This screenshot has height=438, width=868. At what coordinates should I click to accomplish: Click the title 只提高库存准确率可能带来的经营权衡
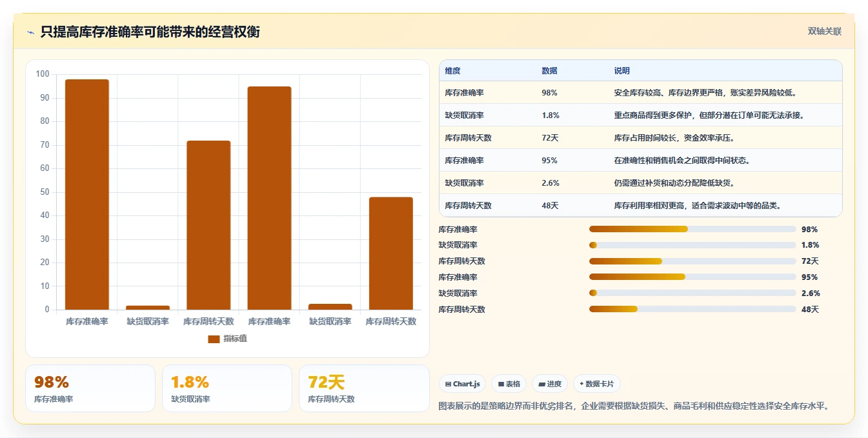[150, 32]
